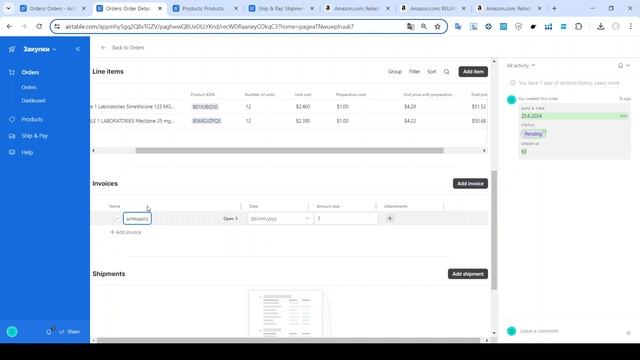640x360 pixels.
Task: Click the invoice name input field
Action: pyautogui.click(x=137, y=219)
